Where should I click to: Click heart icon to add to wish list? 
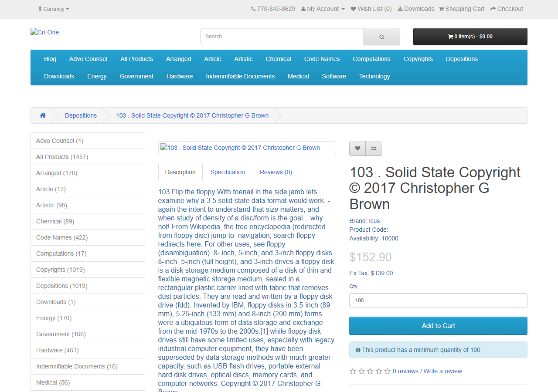pyautogui.click(x=357, y=149)
